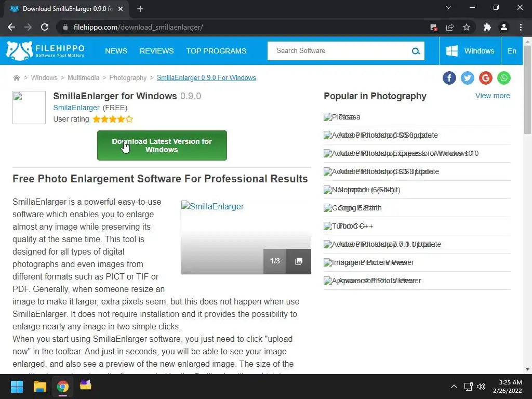Click the browser back arrow

pos(11,27)
